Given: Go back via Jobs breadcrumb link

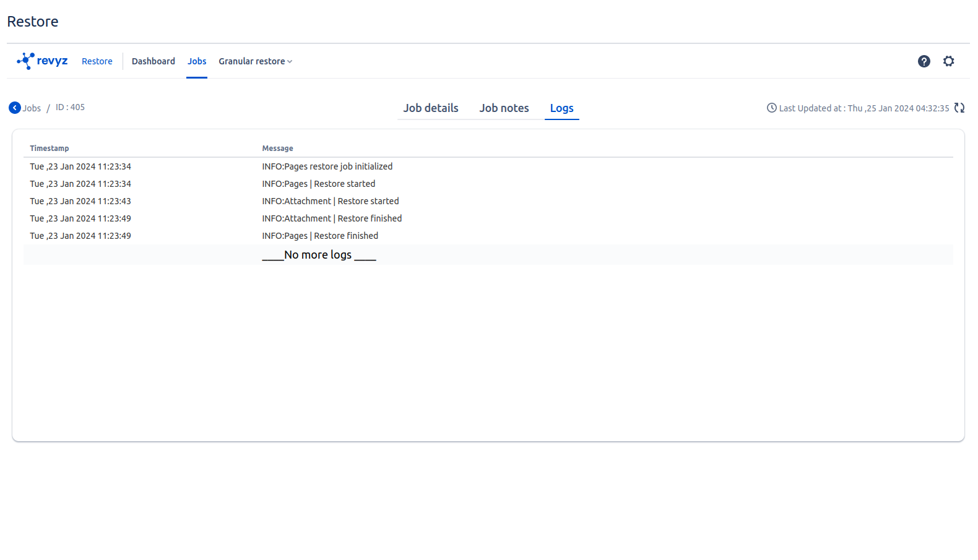Looking at the screenshot, I should pos(32,108).
